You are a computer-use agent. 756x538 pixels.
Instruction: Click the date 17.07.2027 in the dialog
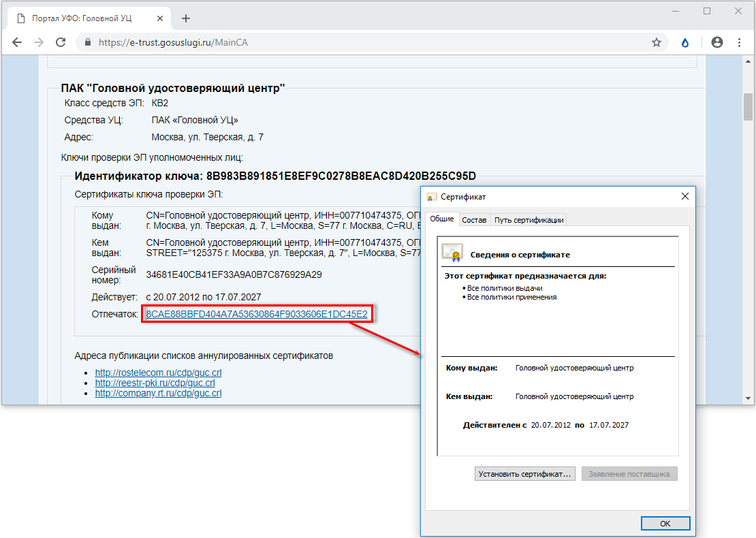[609, 425]
